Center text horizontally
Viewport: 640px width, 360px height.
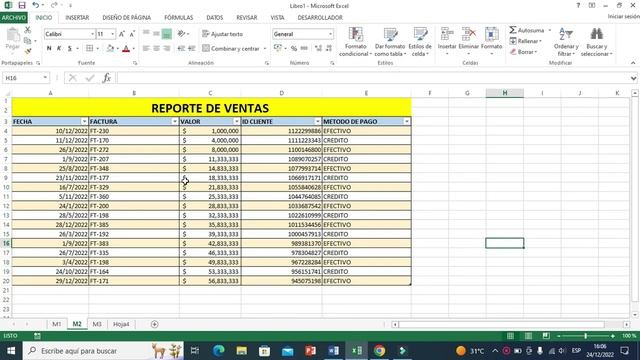click(x=156, y=49)
